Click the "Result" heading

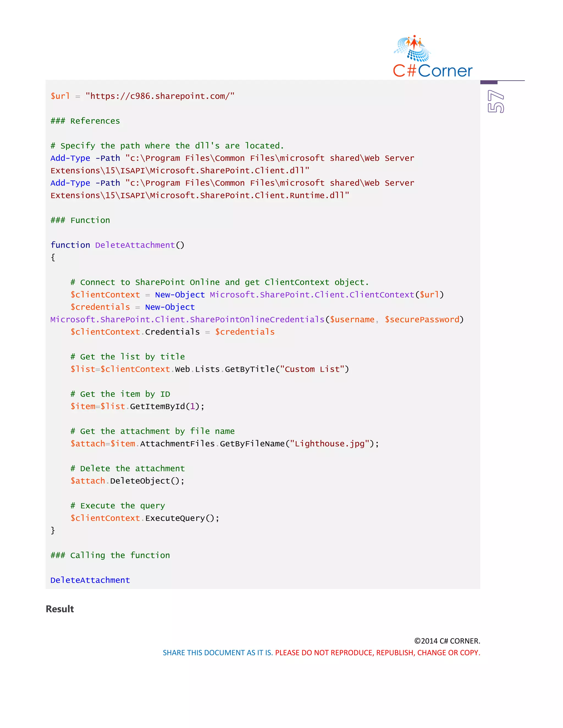point(60,609)
